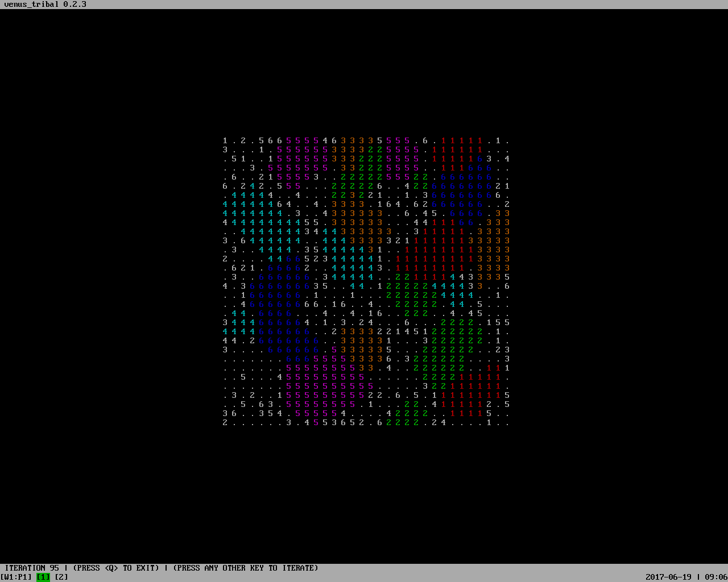Click the bottom-right dot cell of the grid

click(x=507, y=422)
